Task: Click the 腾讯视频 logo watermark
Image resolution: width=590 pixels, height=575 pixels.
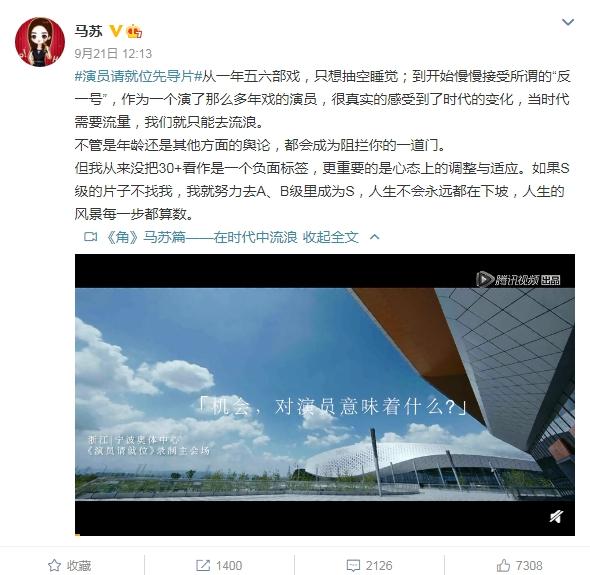Action: pyautogui.click(x=518, y=280)
